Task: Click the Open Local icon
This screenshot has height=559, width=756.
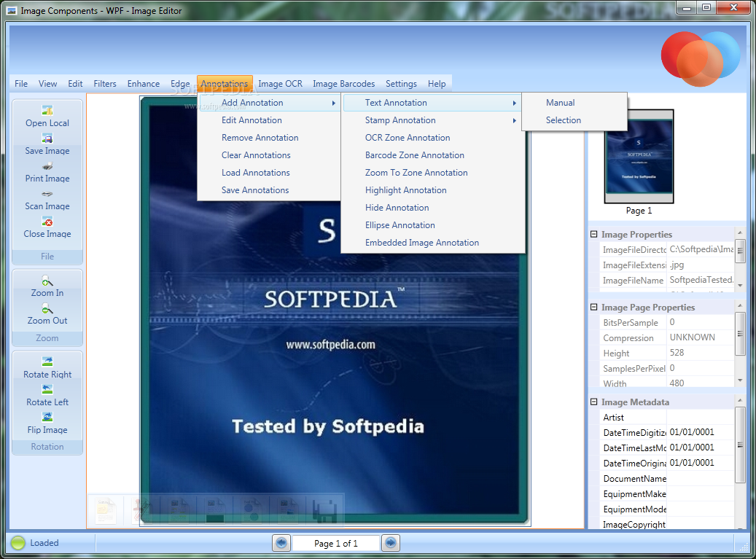Action: tap(47, 110)
